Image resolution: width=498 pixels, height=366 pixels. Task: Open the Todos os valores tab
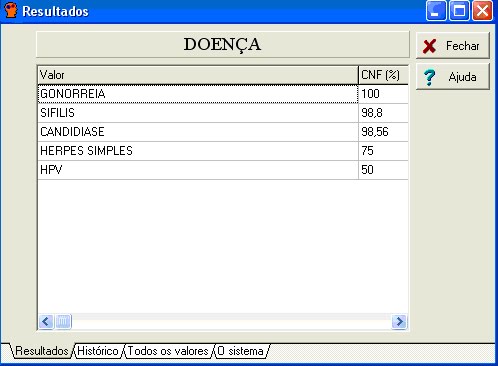pyautogui.click(x=168, y=351)
